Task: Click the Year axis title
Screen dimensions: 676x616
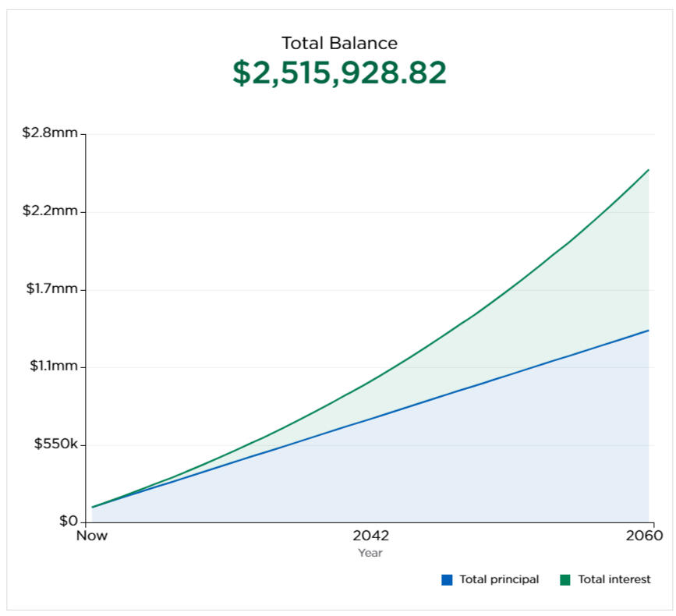Action: (x=370, y=553)
